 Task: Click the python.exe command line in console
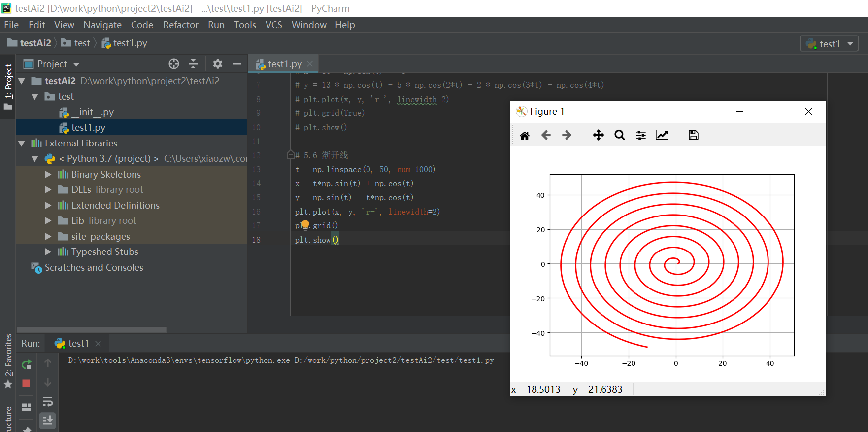[x=281, y=360]
